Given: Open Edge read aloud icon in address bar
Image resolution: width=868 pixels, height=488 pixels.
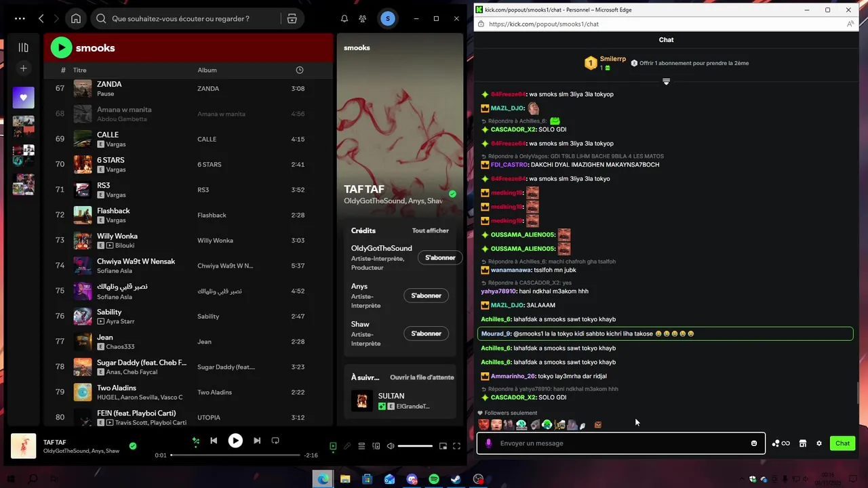Looking at the screenshot, I should [850, 24].
